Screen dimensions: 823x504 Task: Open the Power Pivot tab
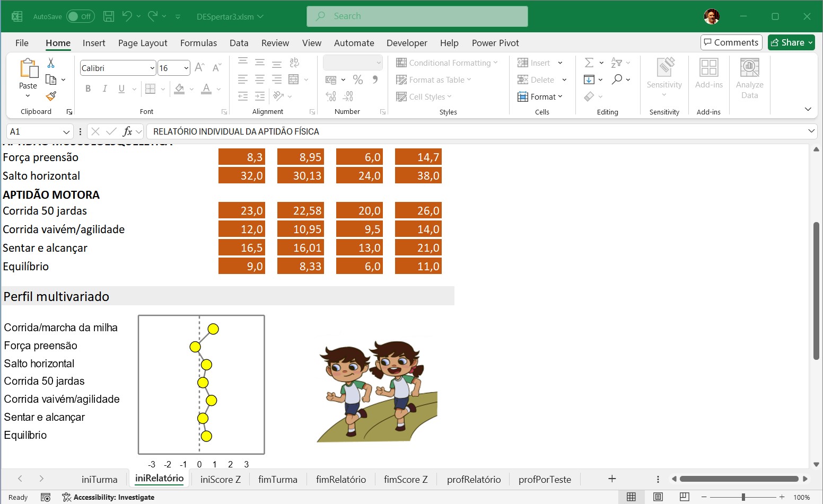coord(495,43)
